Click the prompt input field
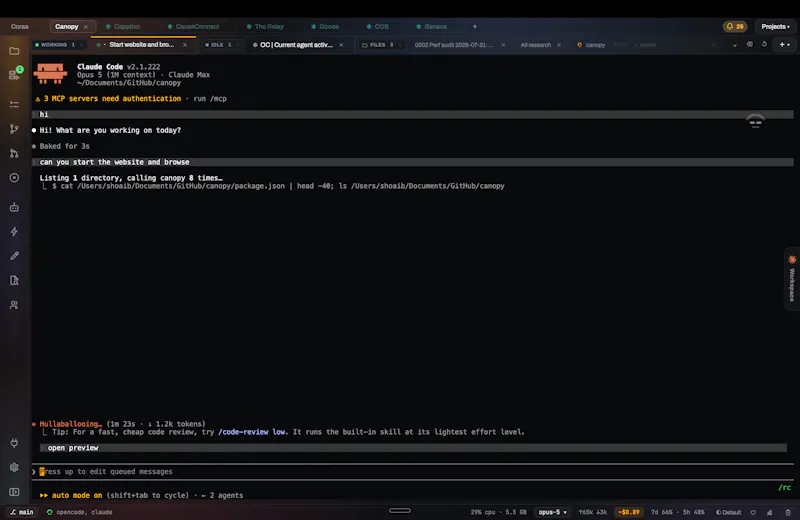The width and height of the screenshot is (800, 520). coord(412,472)
